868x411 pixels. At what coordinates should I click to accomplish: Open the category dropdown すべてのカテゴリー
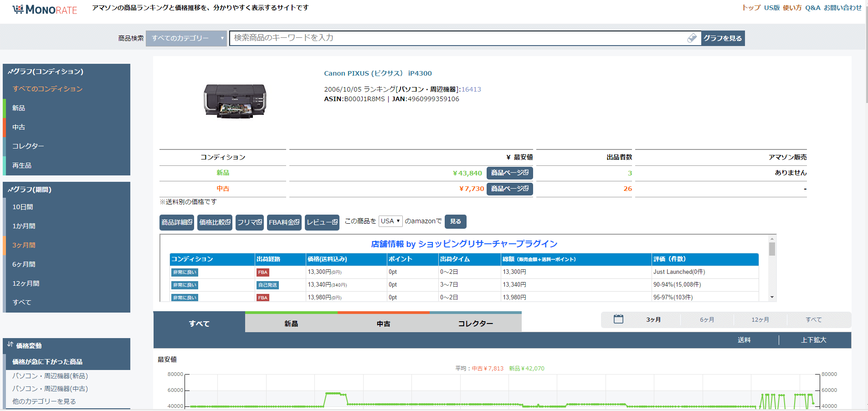click(x=186, y=38)
